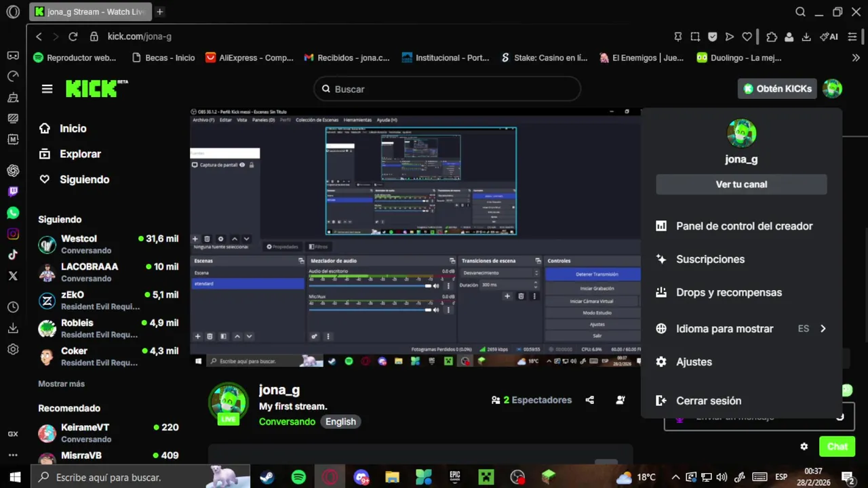
Task: Click the green Chat button
Action: [837, 447]
